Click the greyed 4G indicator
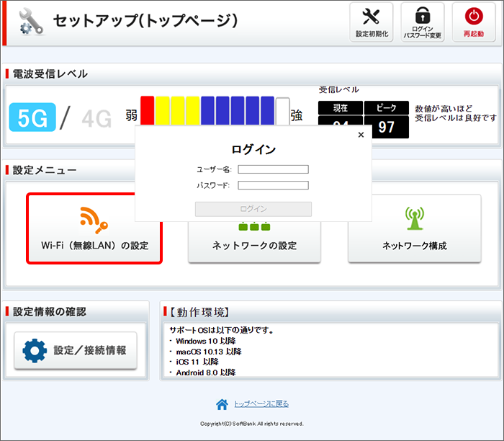 click(x=96, y=119)
